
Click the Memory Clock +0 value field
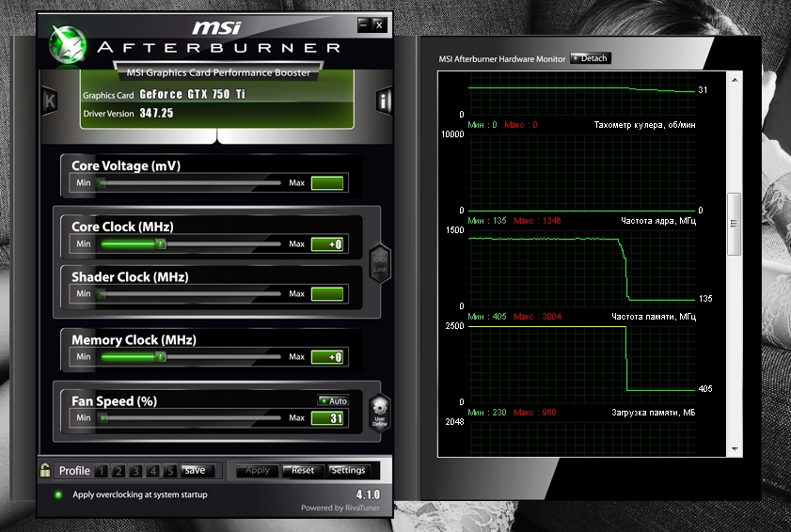pyautogui.click(x=327, y=357)
